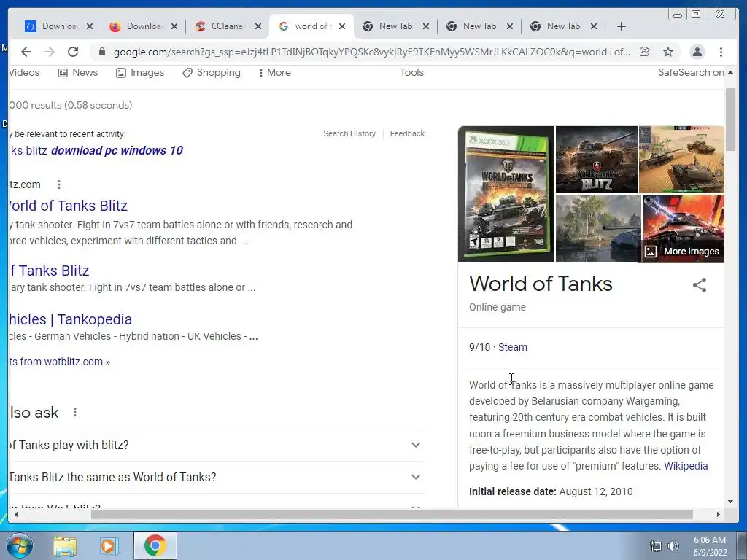The width and height of the screenshot is (747, 560).
Task: Close the world of tanks Google tab
Action: 342,26
